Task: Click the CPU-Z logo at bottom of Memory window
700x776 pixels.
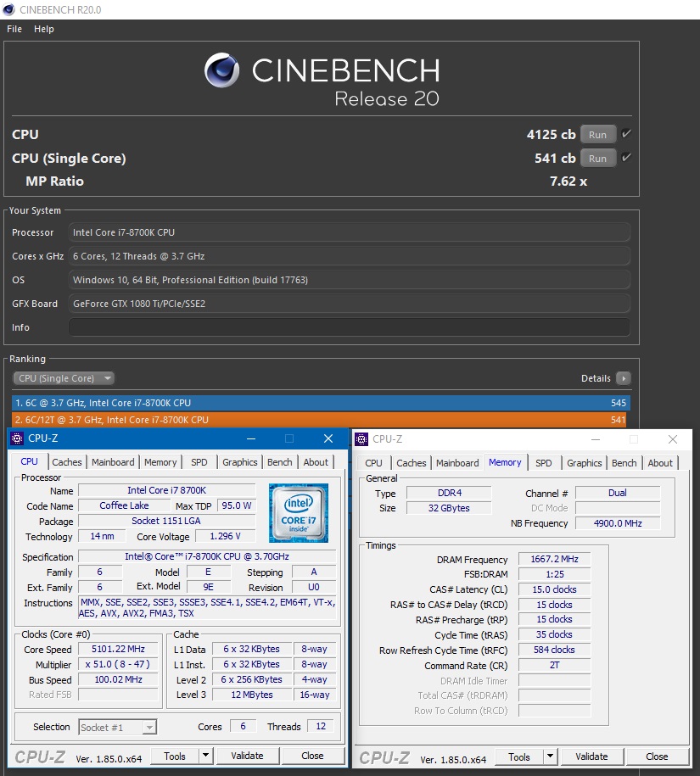Action: click(384, 756)
